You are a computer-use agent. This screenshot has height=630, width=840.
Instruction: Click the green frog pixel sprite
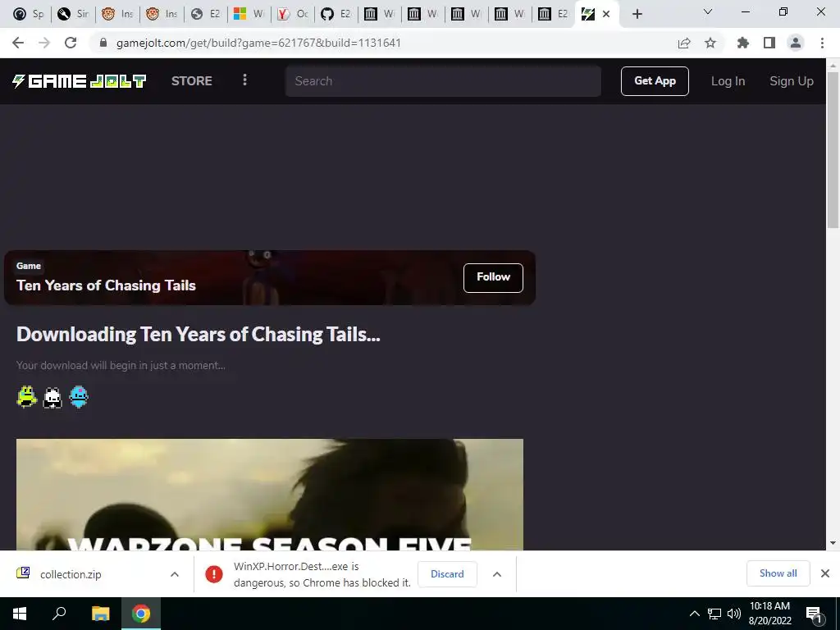[26, 397]
